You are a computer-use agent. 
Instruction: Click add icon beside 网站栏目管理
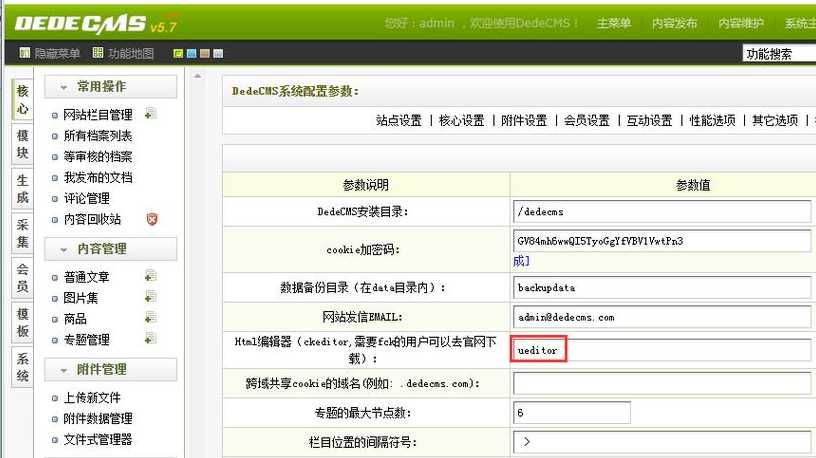(150, 113)
